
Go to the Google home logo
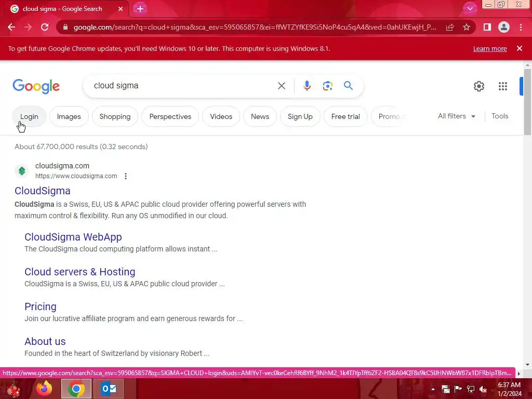(x=36, y=86)
